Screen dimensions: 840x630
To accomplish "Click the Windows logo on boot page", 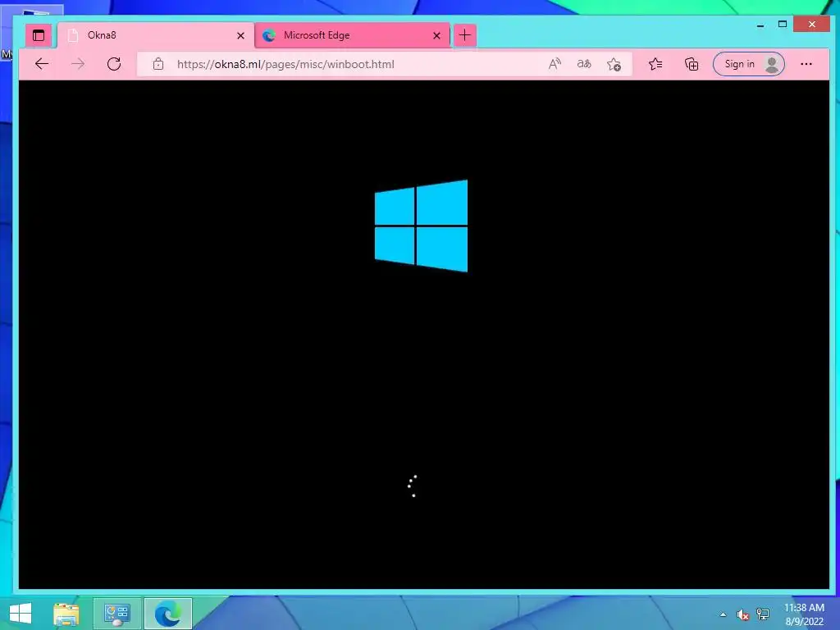I will tap(421, 226).
